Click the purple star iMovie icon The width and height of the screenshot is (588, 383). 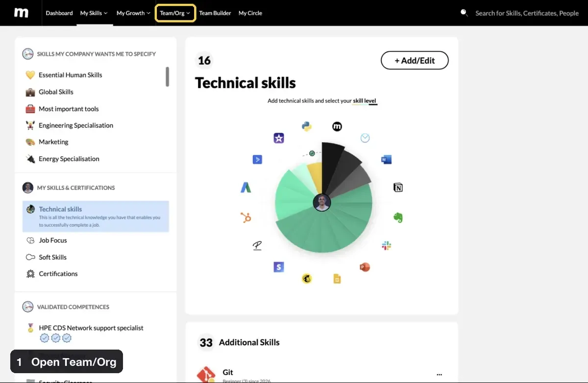pyautogui.click(x=279, y=138)
